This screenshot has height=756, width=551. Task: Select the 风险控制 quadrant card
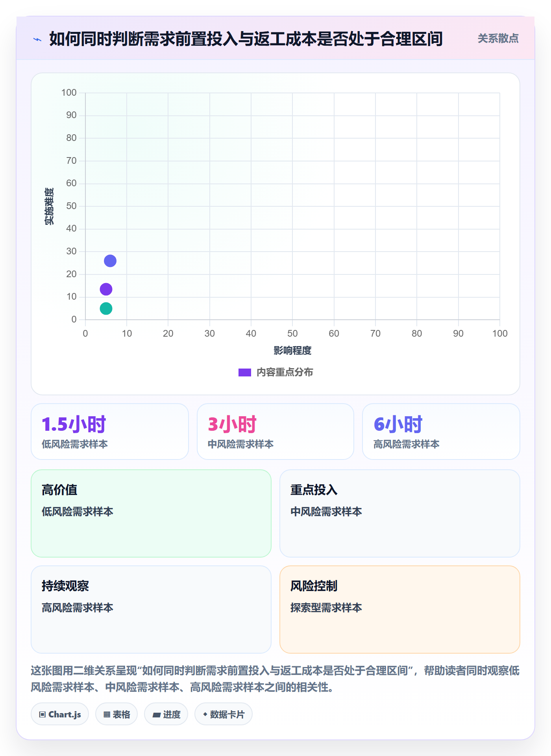coord(400,610)
